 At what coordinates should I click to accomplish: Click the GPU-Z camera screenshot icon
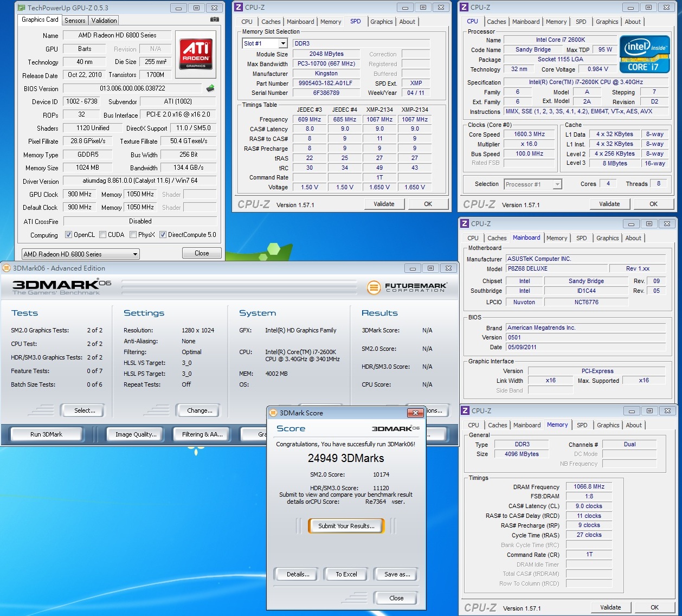pos(215,20)
